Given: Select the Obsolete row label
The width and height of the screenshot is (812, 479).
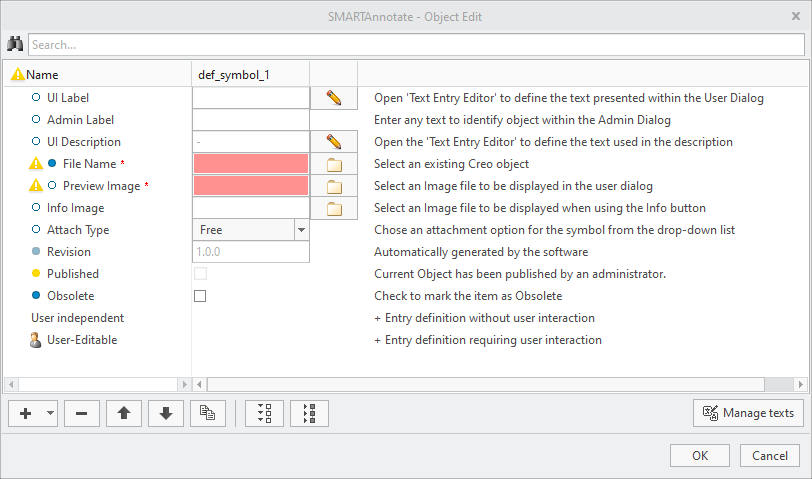Looking at the screenshot, I should pos(71,296).
